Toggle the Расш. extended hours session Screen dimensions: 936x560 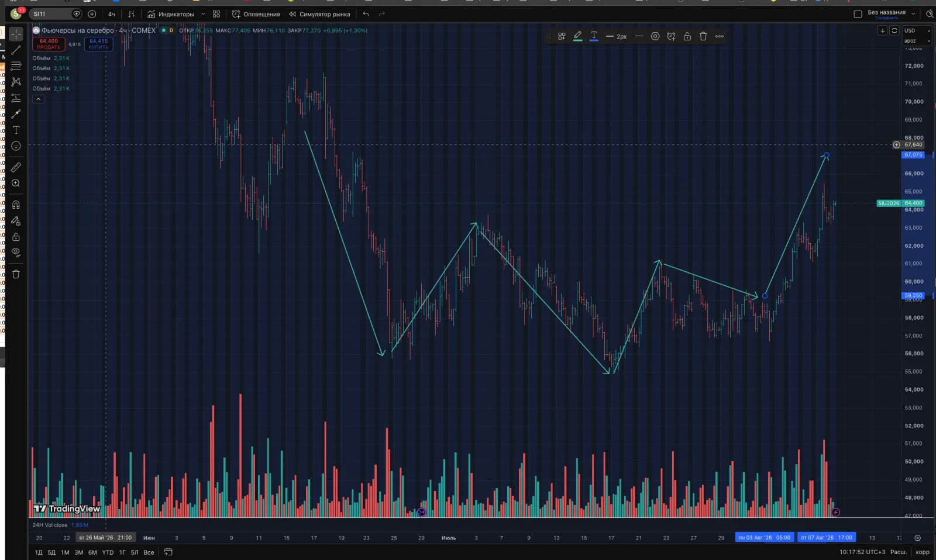(898, 552)
